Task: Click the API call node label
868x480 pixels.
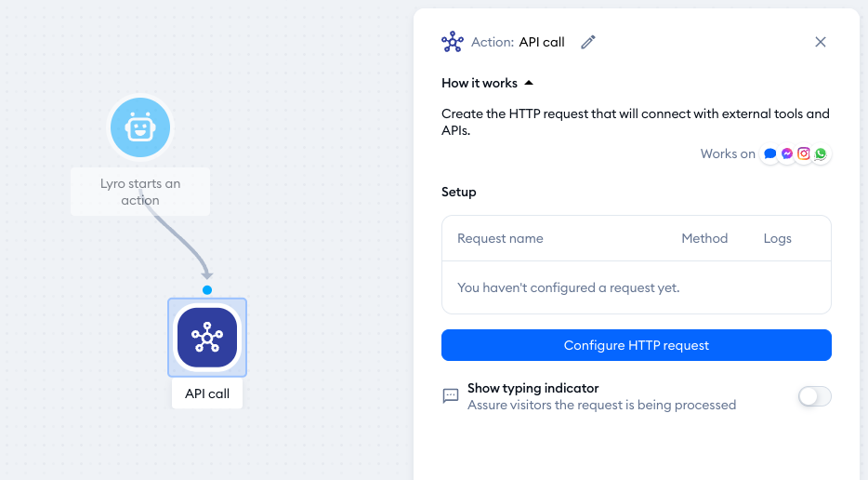Action: [207, 393]
